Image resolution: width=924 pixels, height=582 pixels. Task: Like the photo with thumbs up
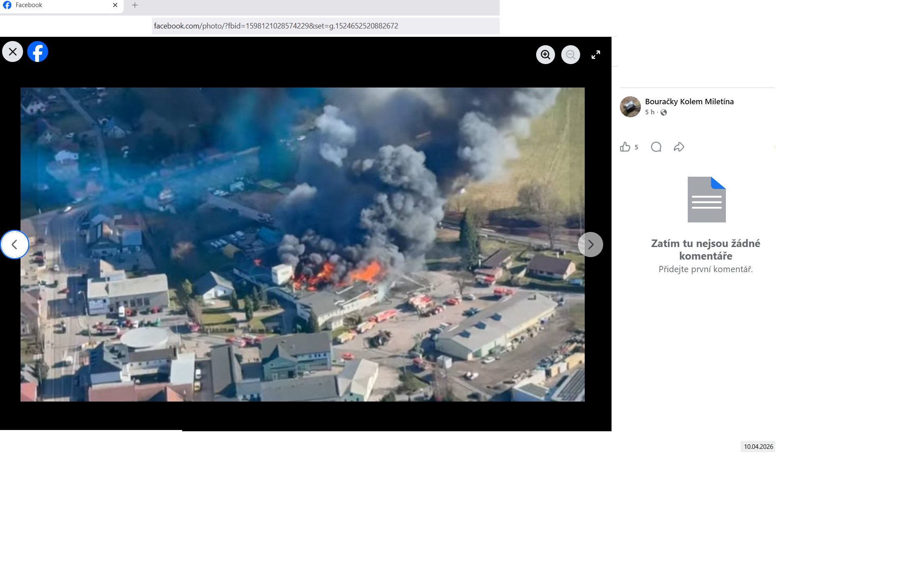(x=625, y=147)
